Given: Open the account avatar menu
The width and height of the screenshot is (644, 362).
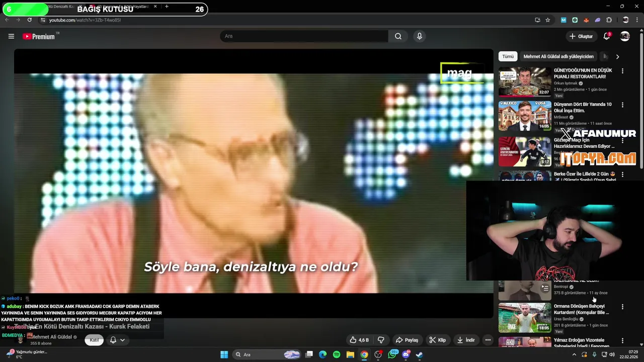Looking at the screenshot, I should tap(625, 36).
